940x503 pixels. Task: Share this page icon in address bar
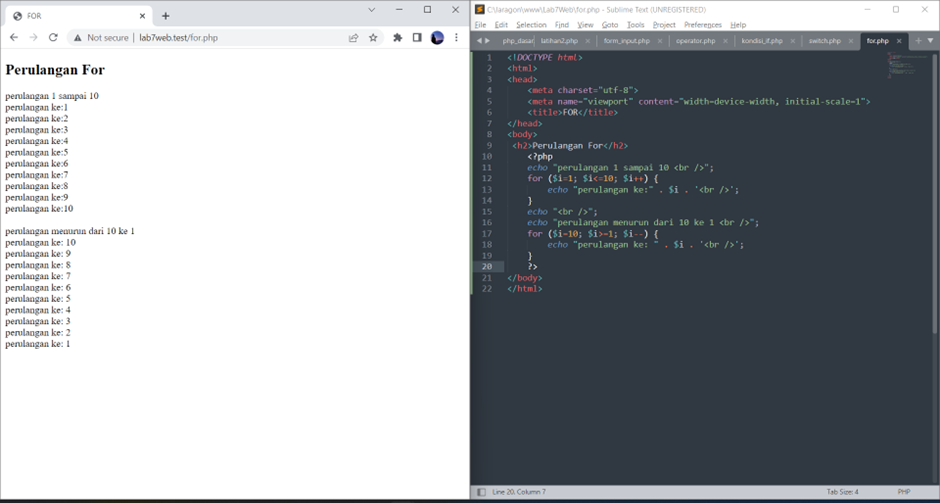[353, 38]
